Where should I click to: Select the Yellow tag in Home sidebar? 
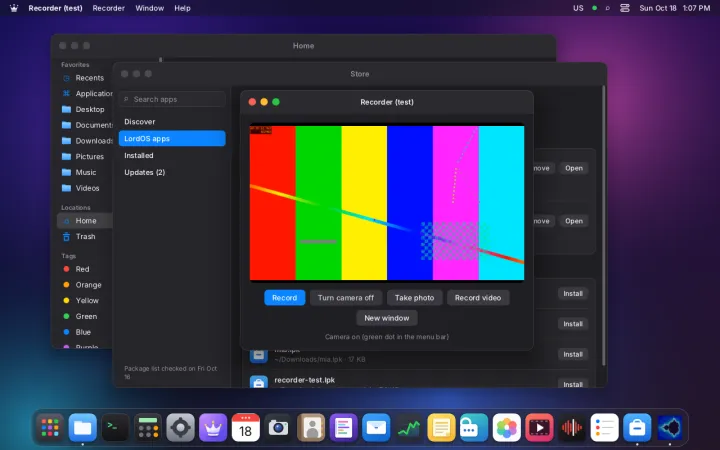pyautogui.click(x=86, y=301)
